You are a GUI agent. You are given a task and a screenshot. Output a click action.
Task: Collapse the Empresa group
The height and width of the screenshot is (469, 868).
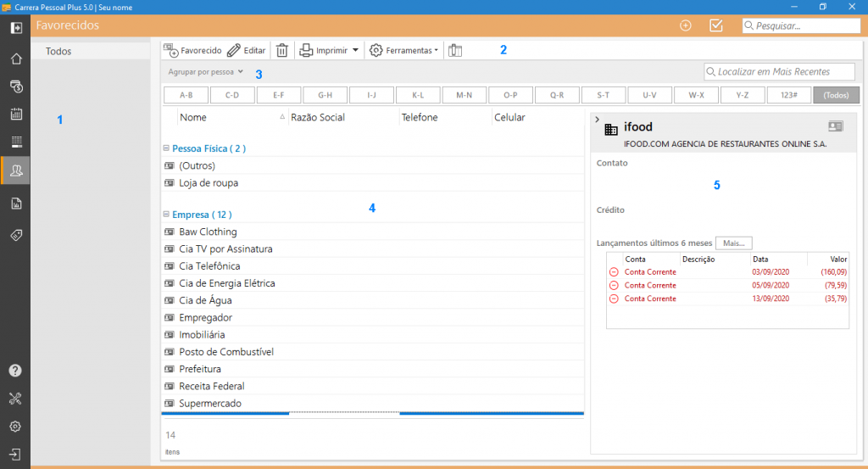point(166,215)
